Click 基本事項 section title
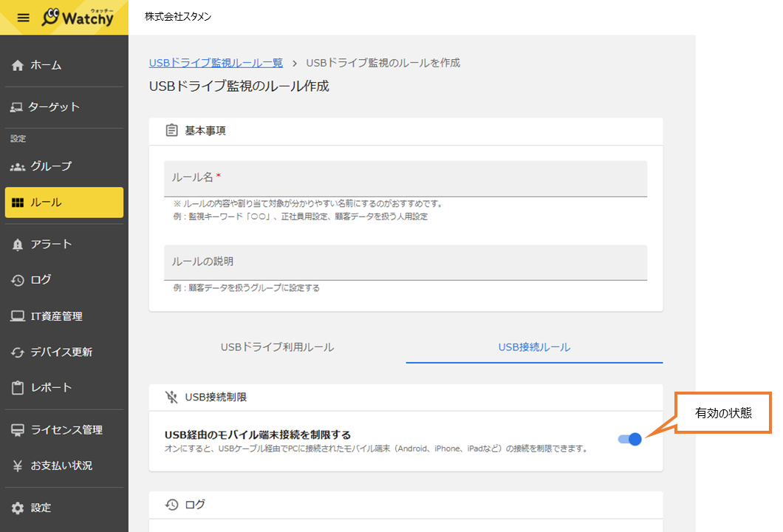 (205, 131)
